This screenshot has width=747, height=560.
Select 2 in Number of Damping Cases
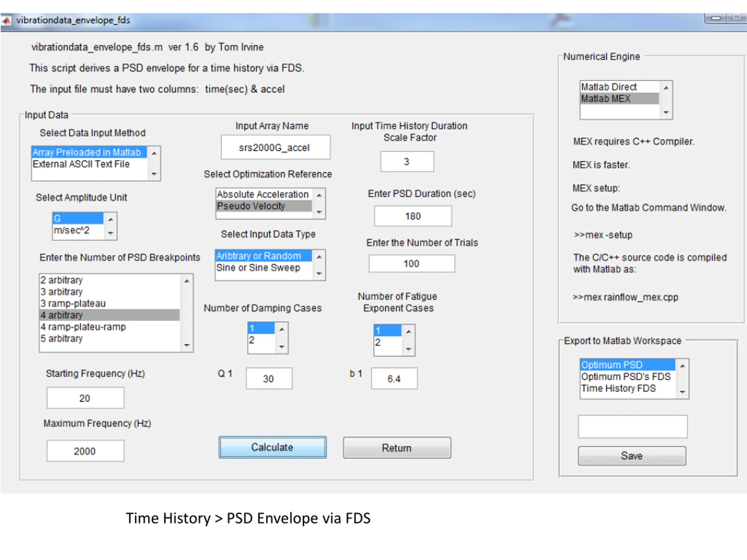click(261, 340)
